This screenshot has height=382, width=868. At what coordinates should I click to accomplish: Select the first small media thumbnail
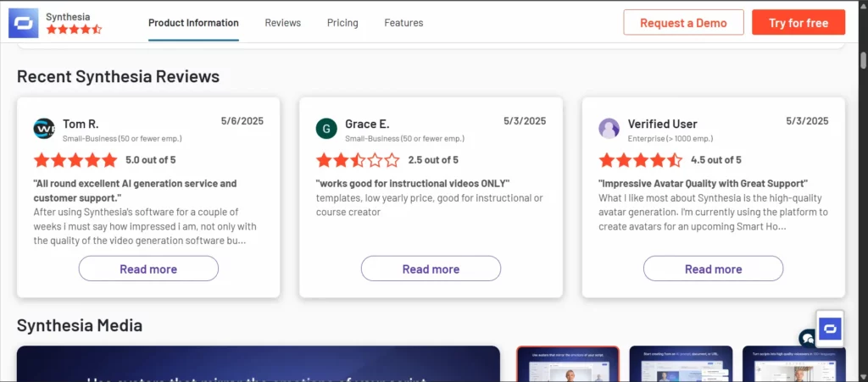568,364
